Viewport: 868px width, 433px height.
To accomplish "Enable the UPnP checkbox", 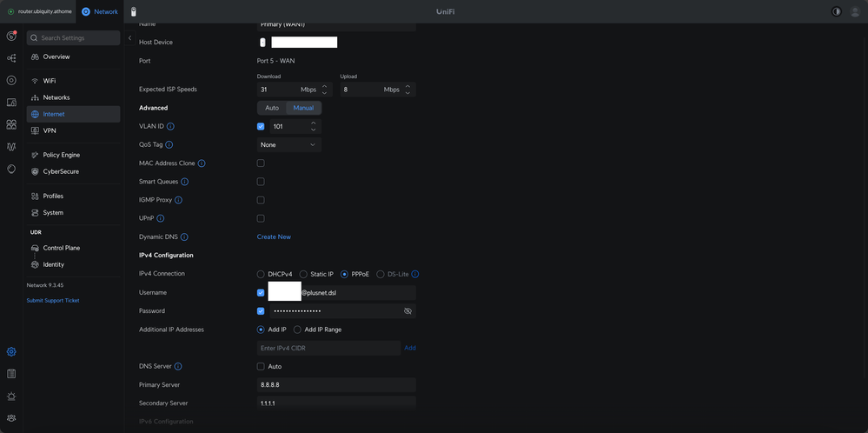I will click(x=261, y=219).
